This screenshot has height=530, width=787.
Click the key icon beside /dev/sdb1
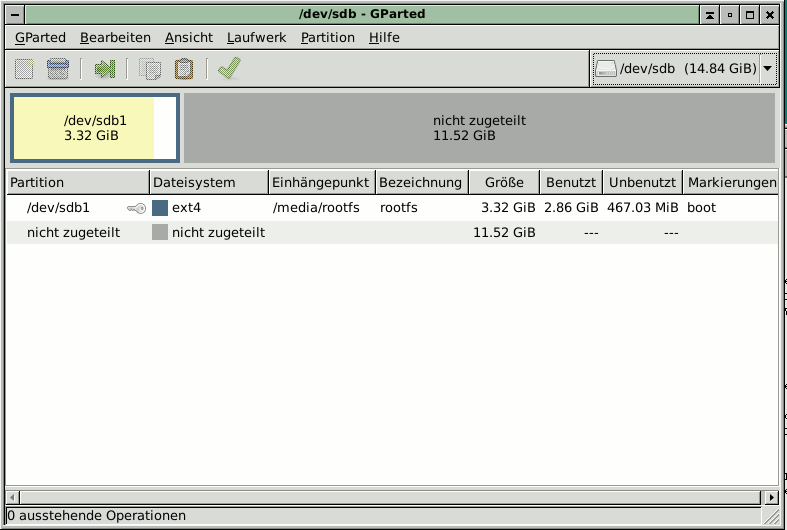click(137, 208)
